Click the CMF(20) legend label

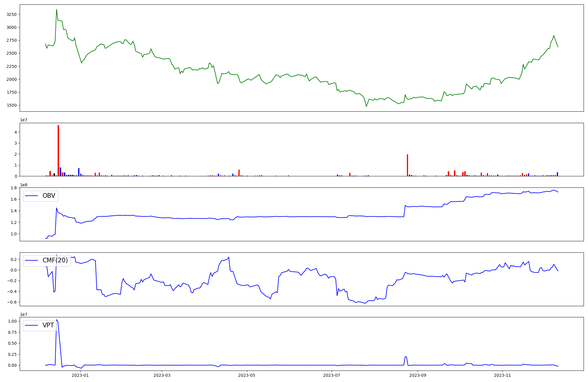coord(55,260)
